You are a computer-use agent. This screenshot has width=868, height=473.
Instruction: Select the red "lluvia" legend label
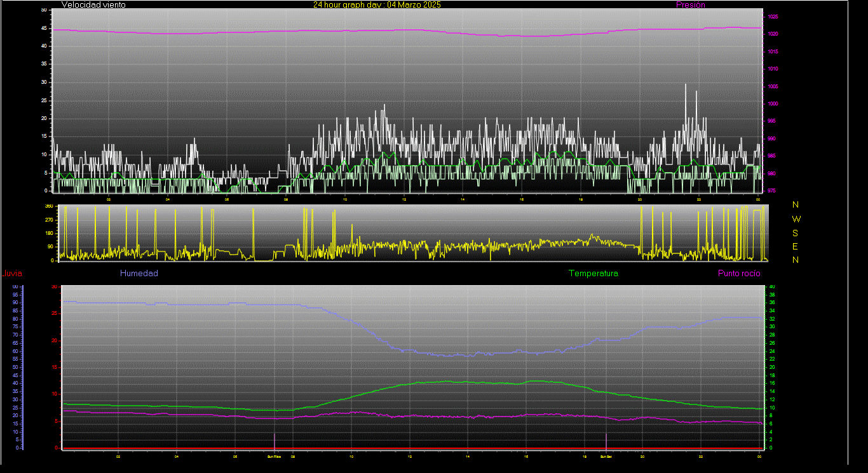click(x=13, y=274)
